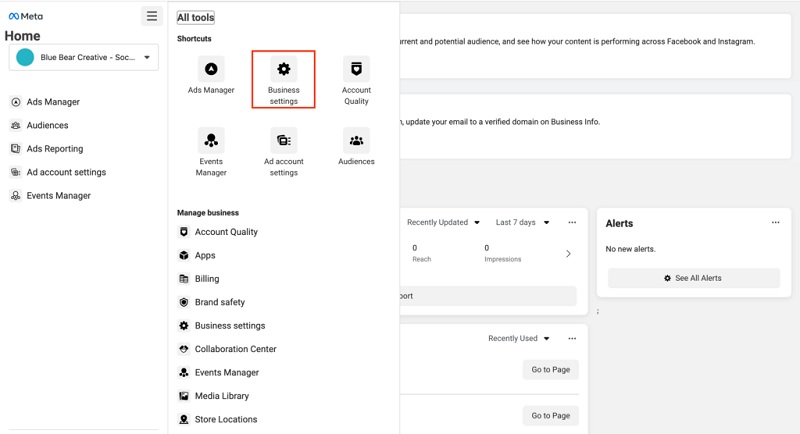This screenshot has height=434, width=800.
Task: Open Ad account settings sidebar link
Action: coord(66,172)
